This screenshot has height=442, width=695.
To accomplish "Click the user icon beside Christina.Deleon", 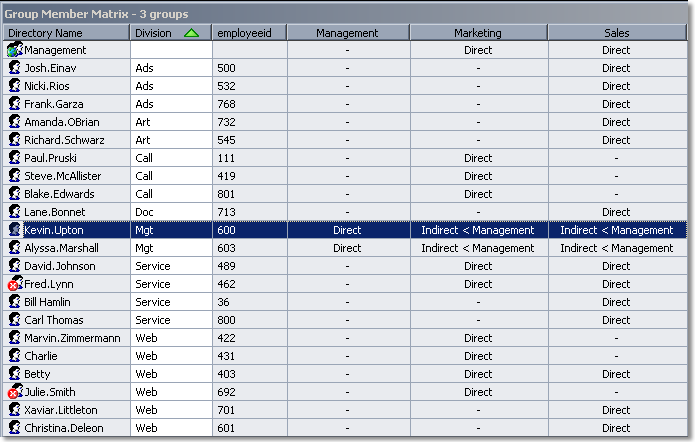I will click(x=15, y=428).
